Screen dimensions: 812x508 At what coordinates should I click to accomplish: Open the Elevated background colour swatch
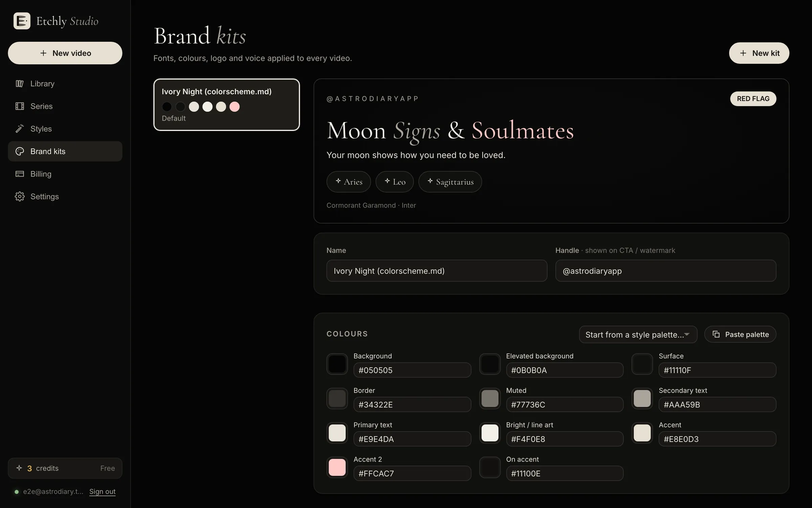pyautogui.click(x=490, y=364)
